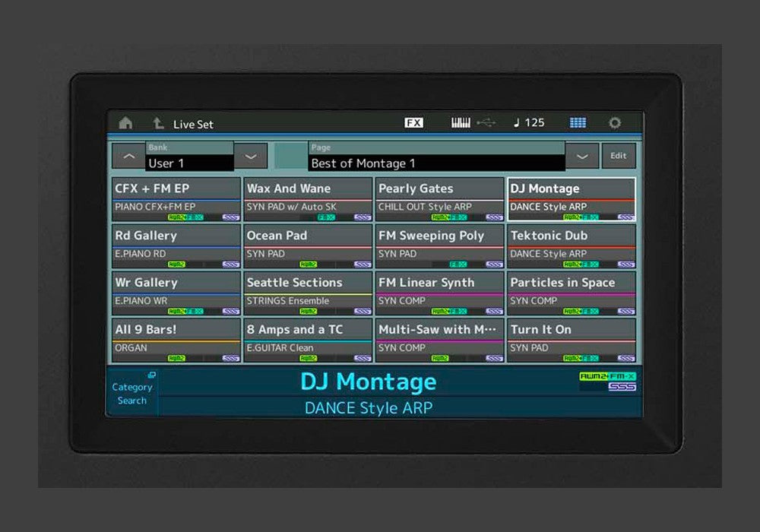Screen dimensions: 760x532
Task: Open Category Search
Action: [132, 392]
